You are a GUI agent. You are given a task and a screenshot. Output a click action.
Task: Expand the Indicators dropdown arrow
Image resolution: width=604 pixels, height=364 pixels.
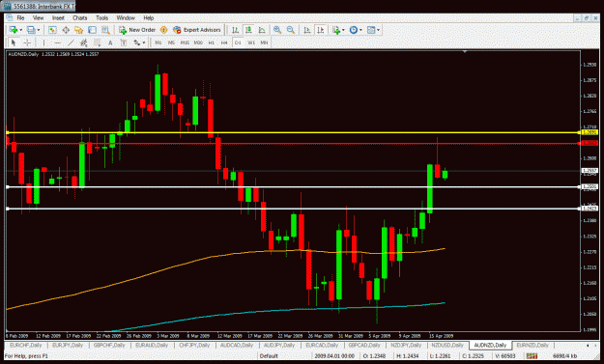(343, 30)
